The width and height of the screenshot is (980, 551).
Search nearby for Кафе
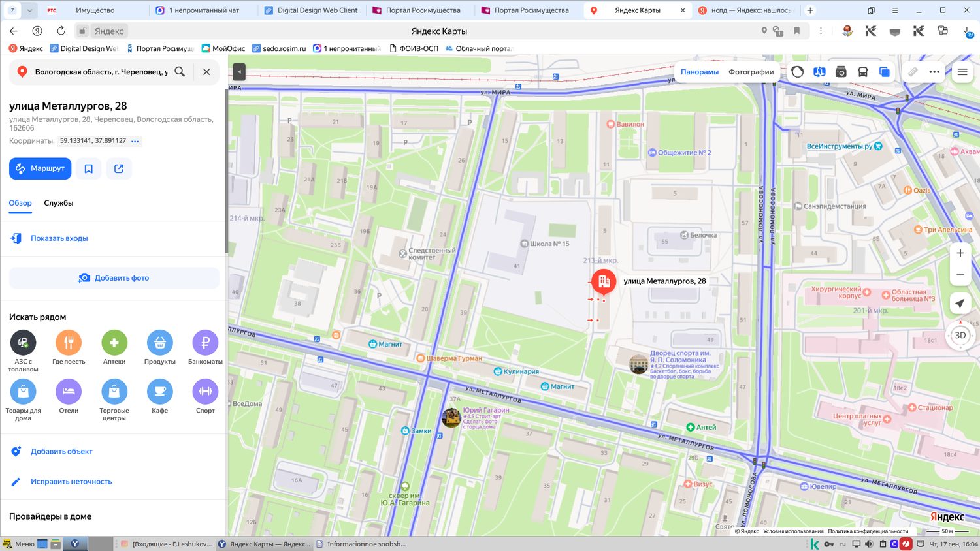click(x=160, y=397)
